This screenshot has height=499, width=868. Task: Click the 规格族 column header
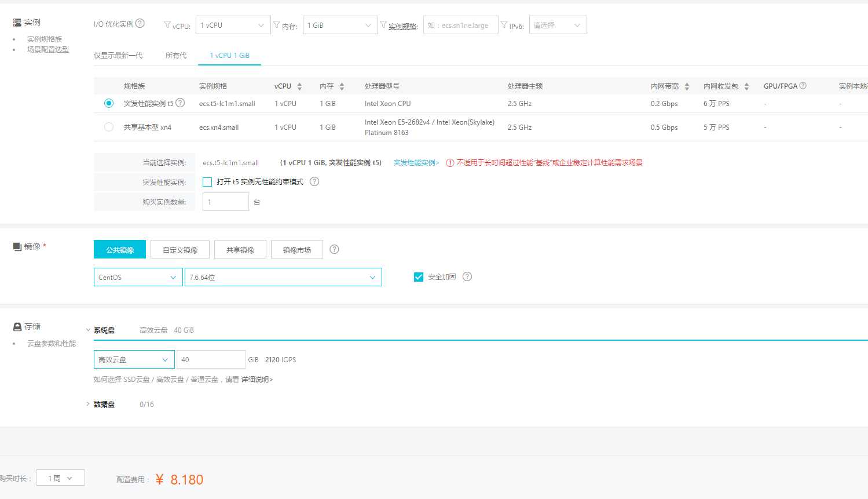[134, 86]
